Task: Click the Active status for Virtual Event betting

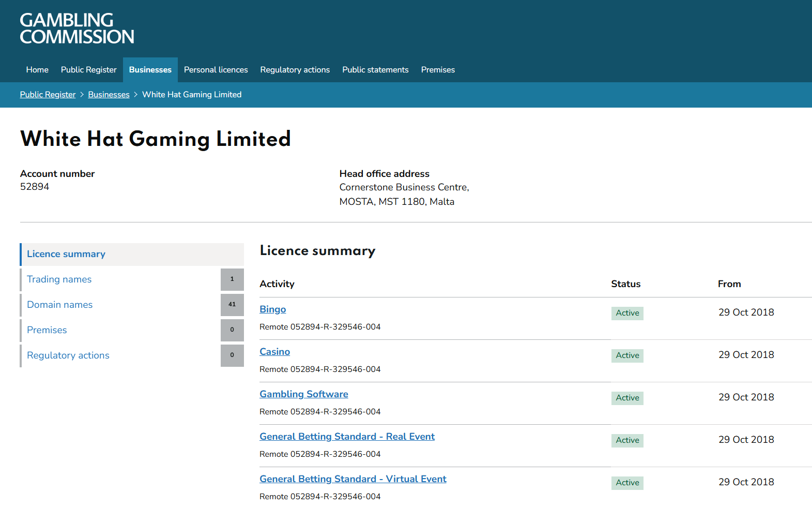Action: pos(627,483)
